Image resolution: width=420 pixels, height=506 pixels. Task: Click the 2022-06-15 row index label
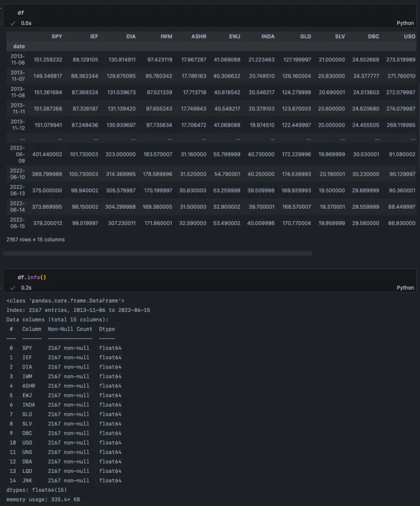(18, 223)
